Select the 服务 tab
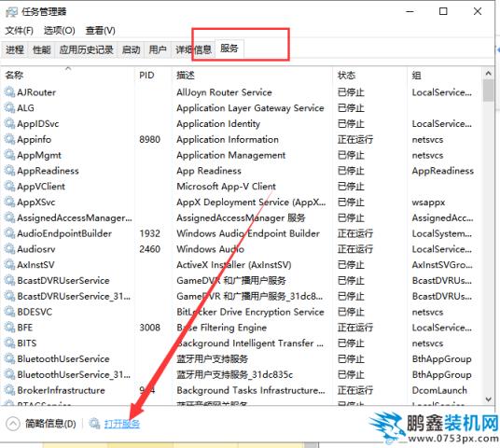Viewport: 500px width, 448px height. pos(229,49)
